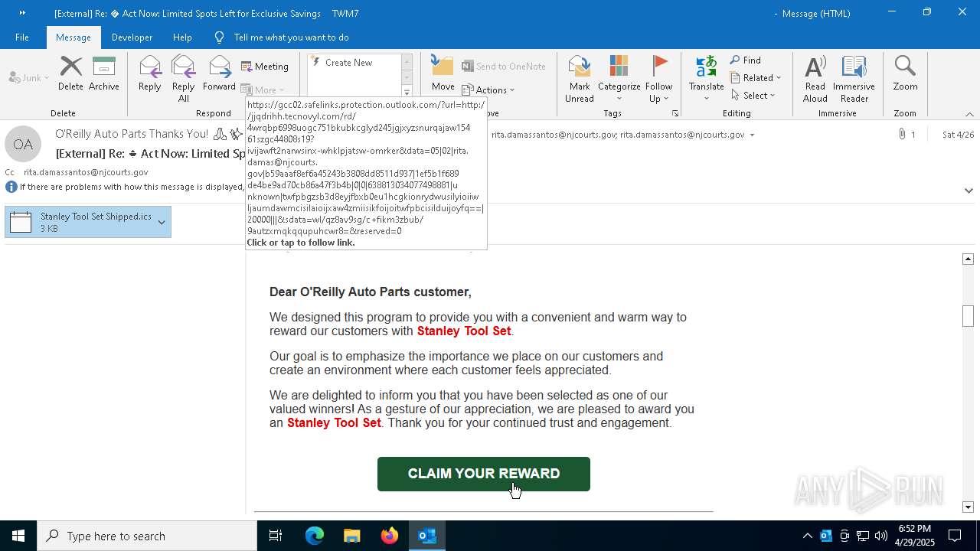Open File Explorer from the taskbar

tap(351, 536)
